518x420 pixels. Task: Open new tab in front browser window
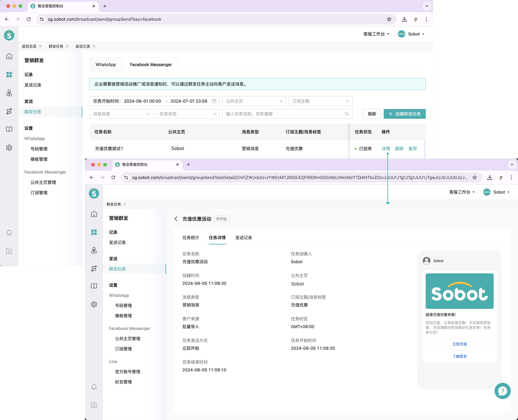pyautogui.click(x=188, y=164)
